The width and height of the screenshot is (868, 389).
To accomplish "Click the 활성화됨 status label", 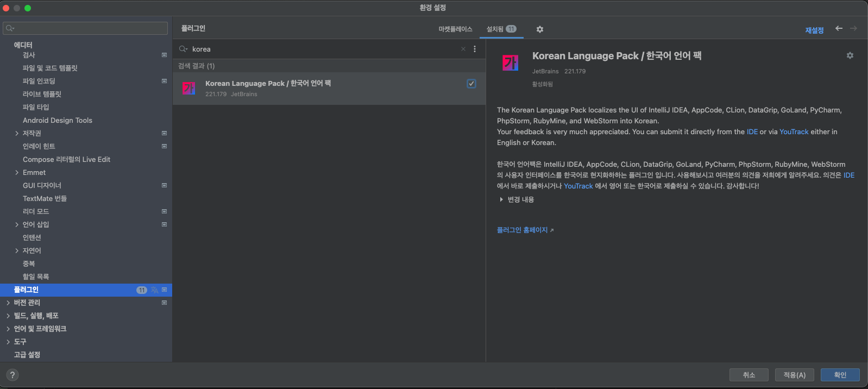I will point(543,84).
